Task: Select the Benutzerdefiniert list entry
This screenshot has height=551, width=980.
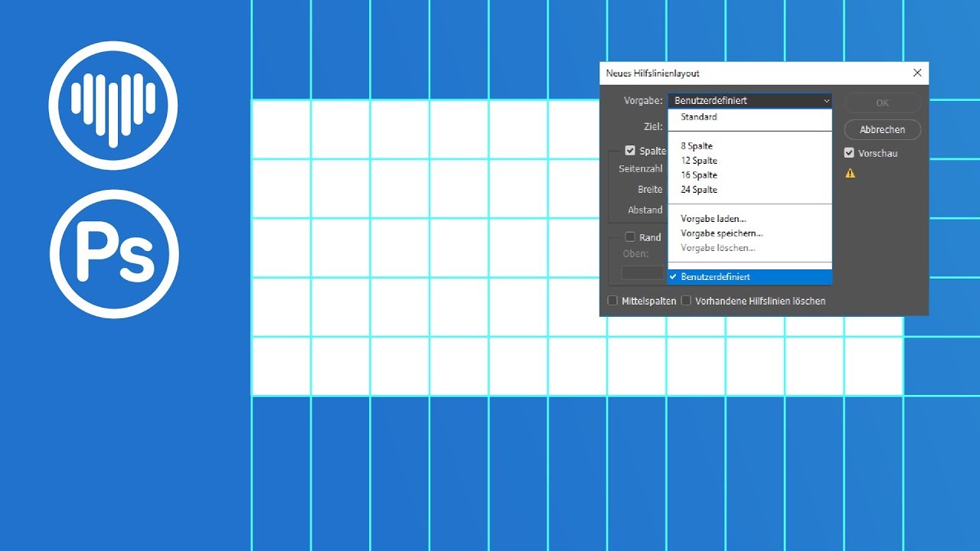Action: [750, 277]
